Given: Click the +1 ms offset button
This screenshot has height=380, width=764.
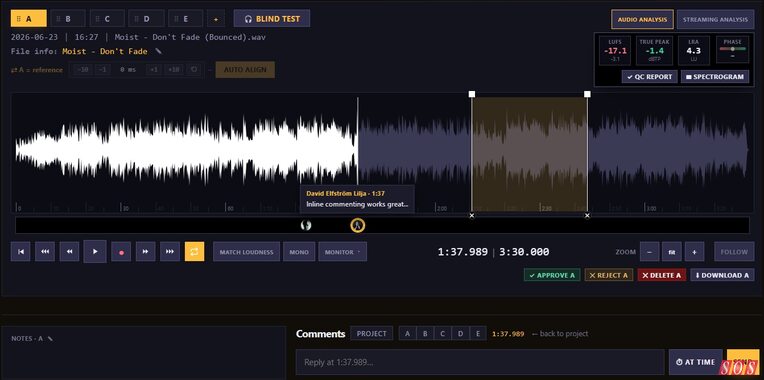Looking at the screenshot, I should [154, 70].
